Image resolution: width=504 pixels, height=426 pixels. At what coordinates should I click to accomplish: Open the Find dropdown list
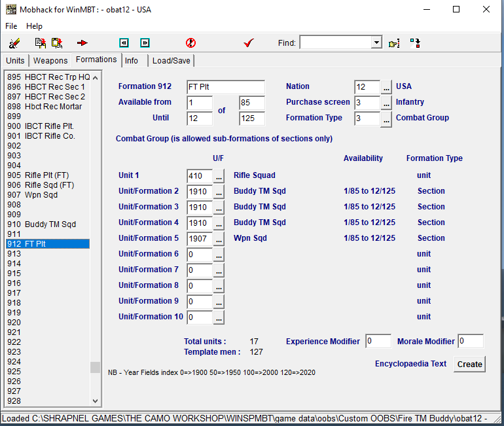(376, 43)
